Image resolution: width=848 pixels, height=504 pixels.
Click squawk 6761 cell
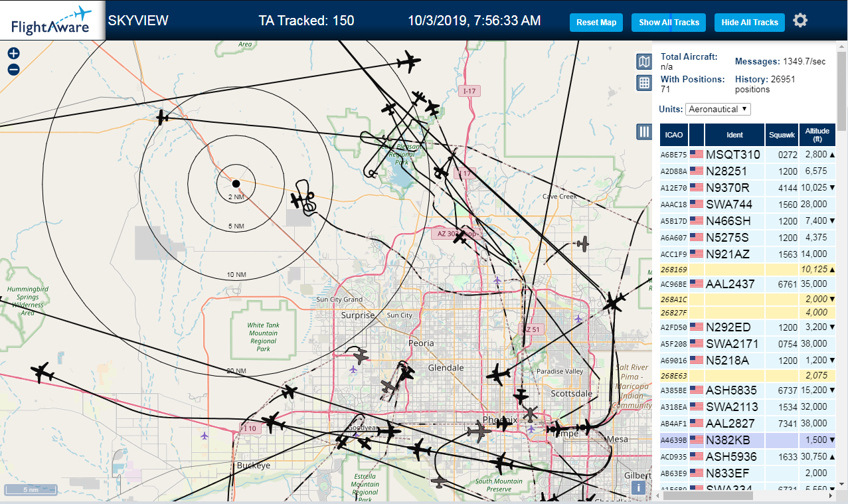782,284
